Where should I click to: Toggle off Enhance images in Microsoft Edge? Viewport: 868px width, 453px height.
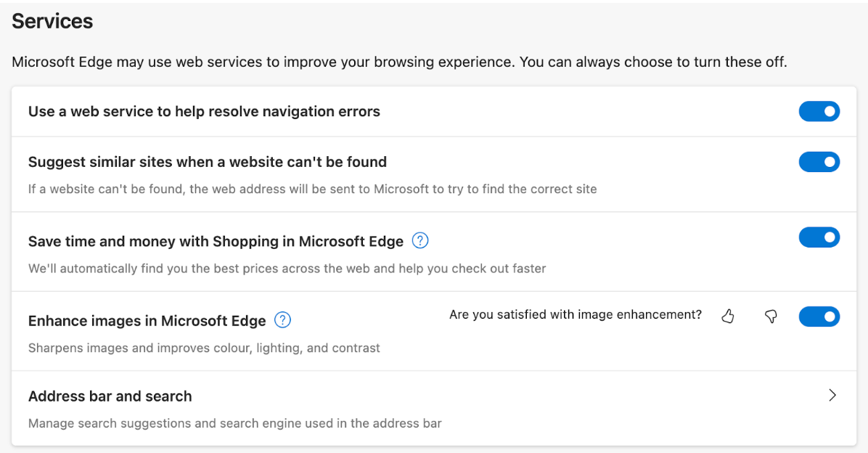point(819,317)
